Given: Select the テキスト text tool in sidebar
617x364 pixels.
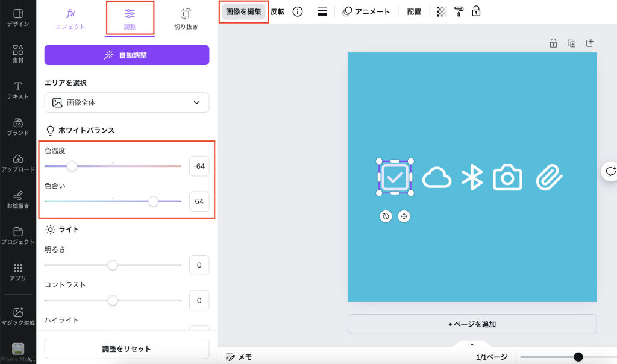Looking at the screenshot, I should (18, 90).
